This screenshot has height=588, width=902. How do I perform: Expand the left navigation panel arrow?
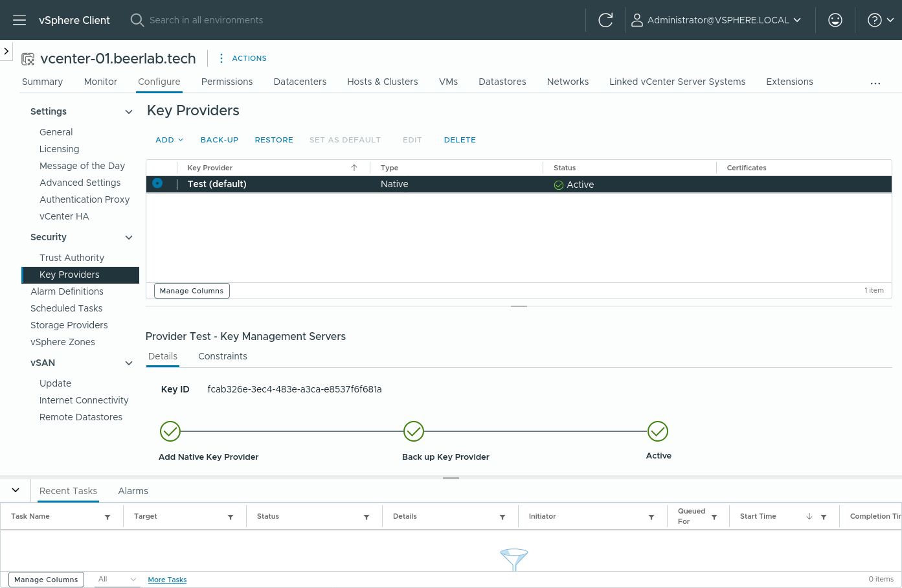(x=6, y=51)
